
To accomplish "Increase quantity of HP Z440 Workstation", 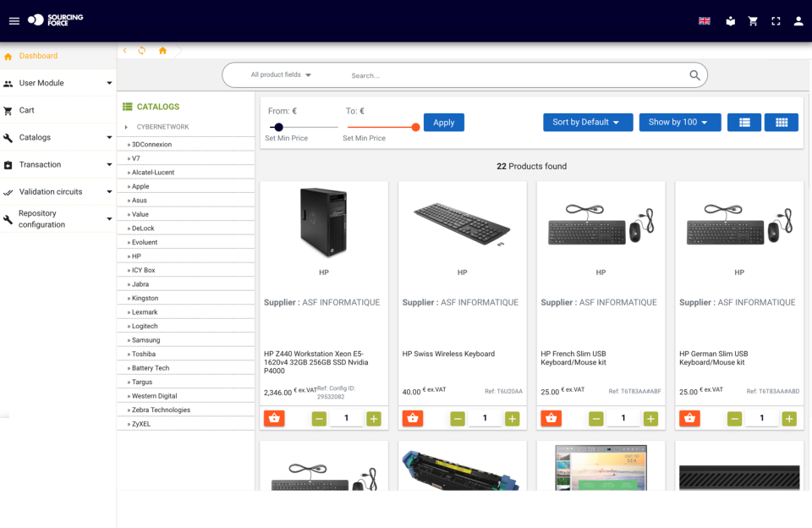I will point(374,419).
